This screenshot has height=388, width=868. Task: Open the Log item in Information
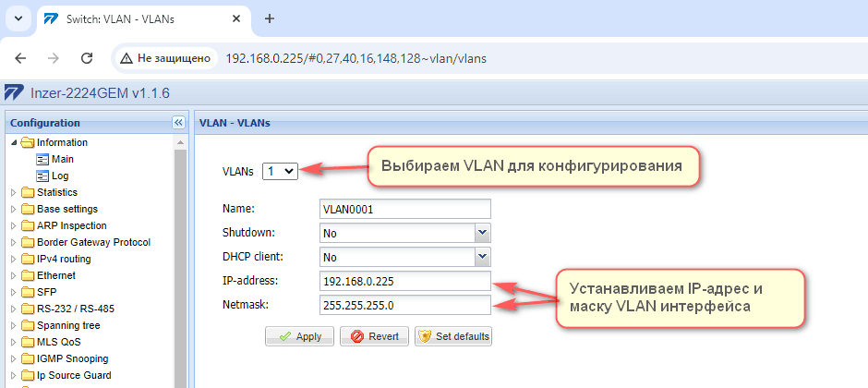pyautogui.click(x=59, y=176)
